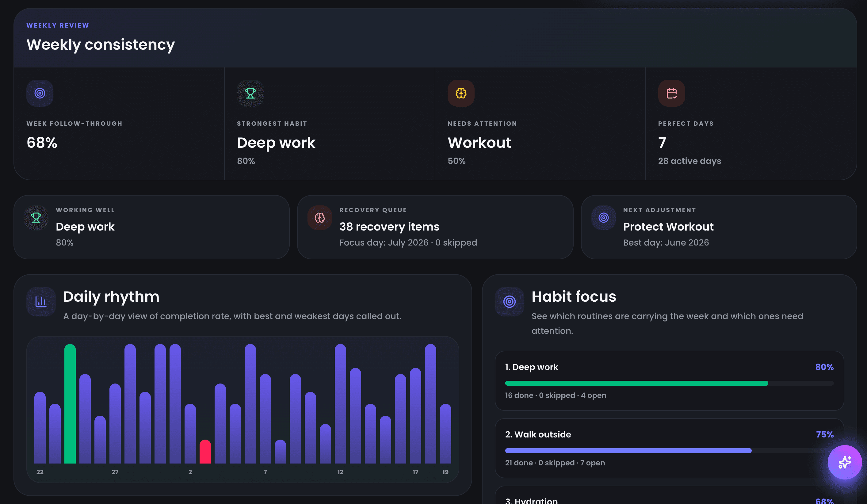Click the '38 recovery items' text

(389, 227)
